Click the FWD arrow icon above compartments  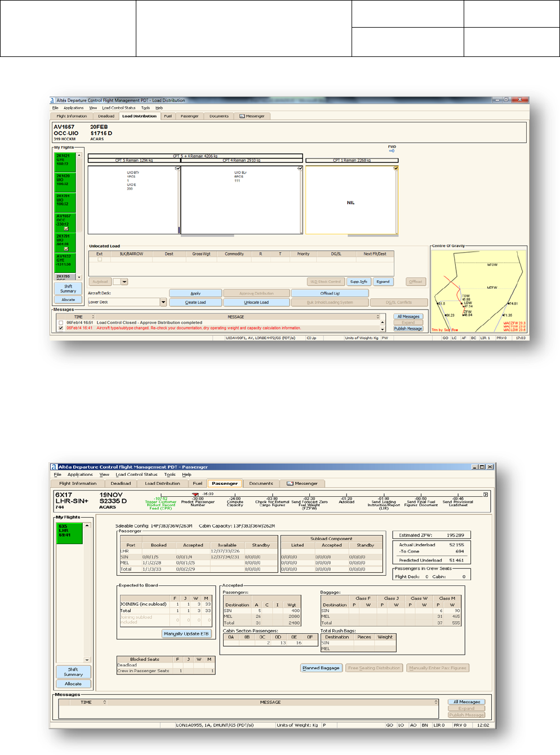tap(392, 151)
